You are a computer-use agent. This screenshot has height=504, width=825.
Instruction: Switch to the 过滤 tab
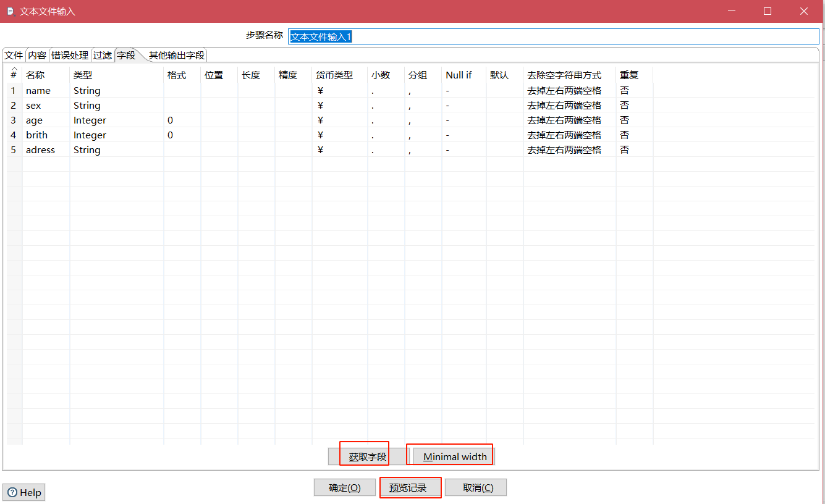point(103,55)
